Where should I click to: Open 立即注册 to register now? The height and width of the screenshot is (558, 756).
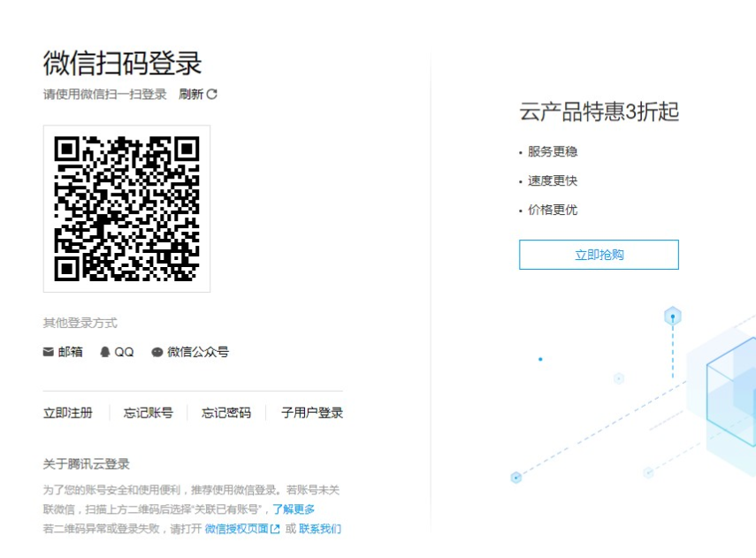[x=68, y=413]
